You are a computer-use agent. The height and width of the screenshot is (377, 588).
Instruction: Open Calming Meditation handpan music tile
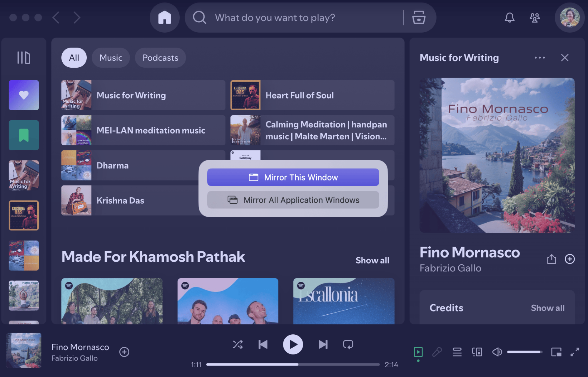point(312,130)
